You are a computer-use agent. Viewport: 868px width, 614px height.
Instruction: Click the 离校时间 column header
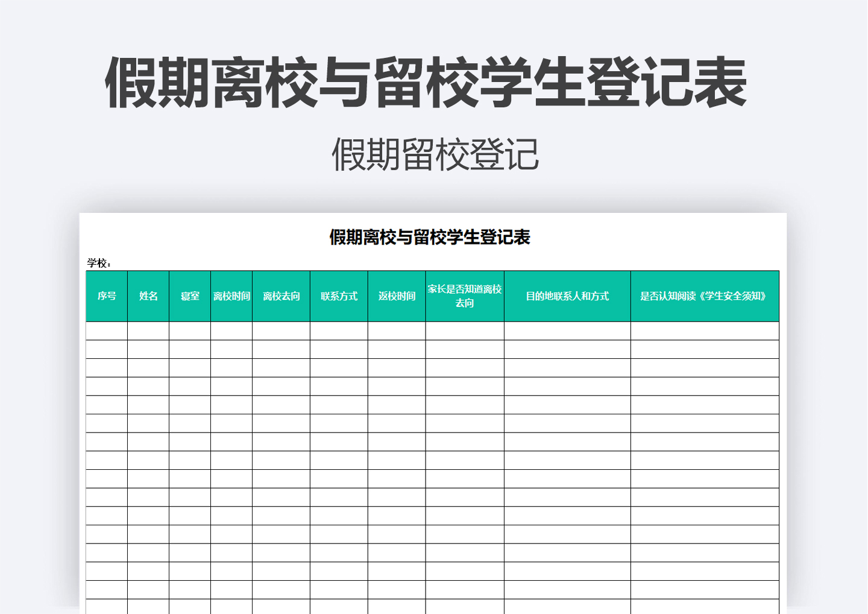click(x=231, y=296)
